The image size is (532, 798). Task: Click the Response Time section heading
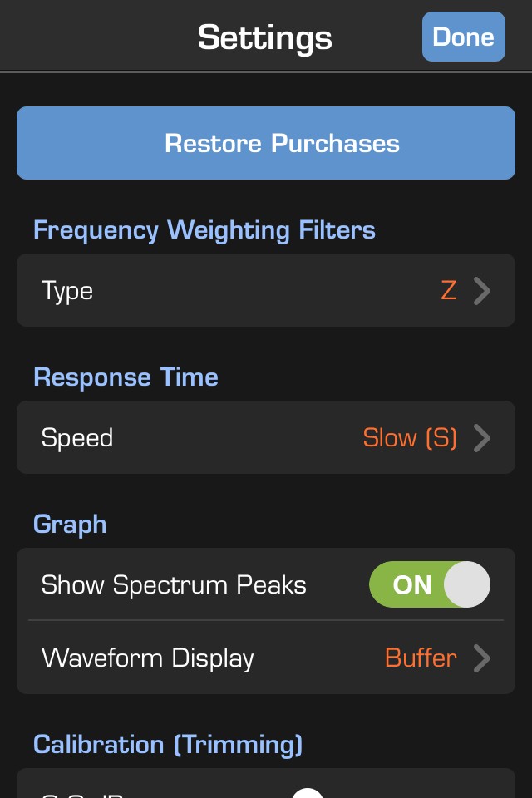point(126,377)
